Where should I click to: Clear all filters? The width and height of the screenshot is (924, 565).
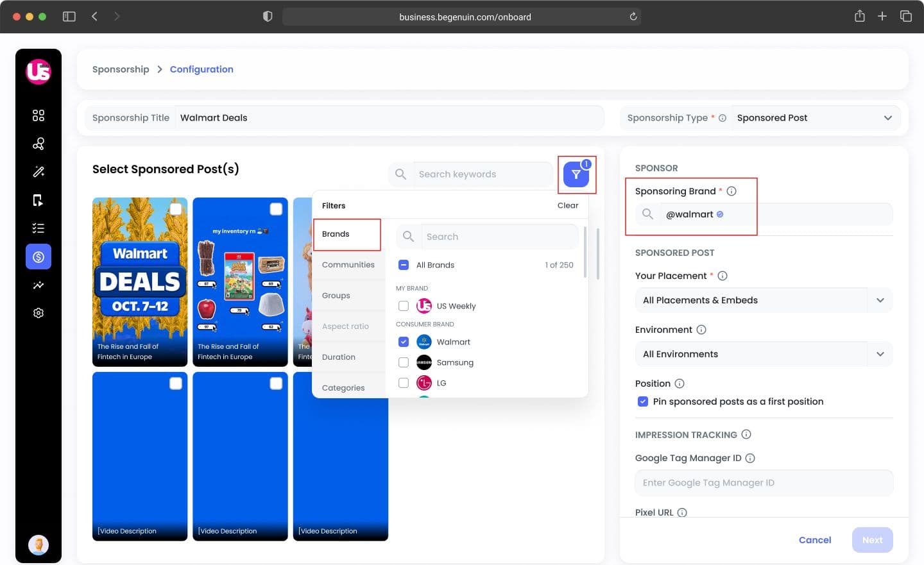click(x=568, y=205)
